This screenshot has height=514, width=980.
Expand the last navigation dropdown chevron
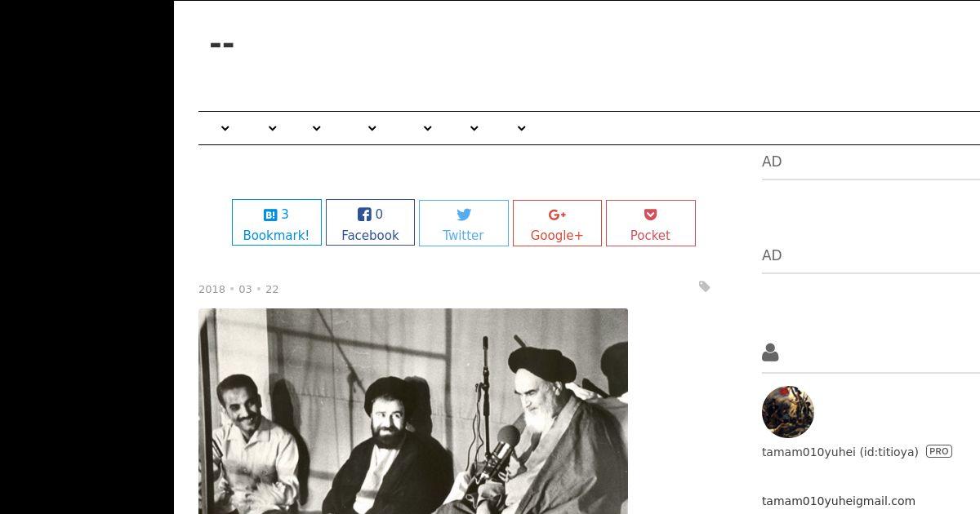[522, 128]
